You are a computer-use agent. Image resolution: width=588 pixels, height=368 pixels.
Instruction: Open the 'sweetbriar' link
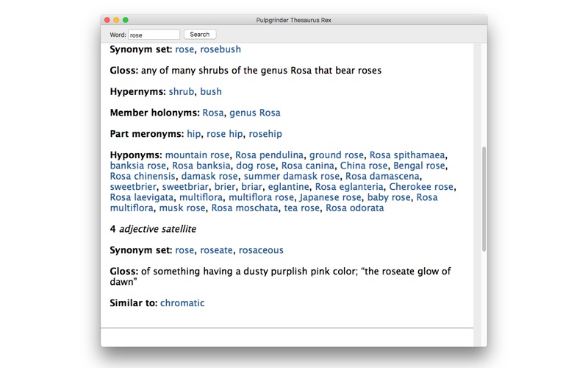[x=185, y=187]
